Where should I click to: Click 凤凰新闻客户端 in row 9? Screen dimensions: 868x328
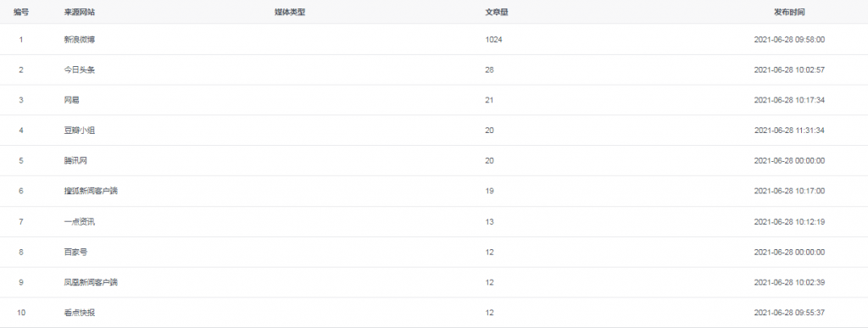click(91, 282)
